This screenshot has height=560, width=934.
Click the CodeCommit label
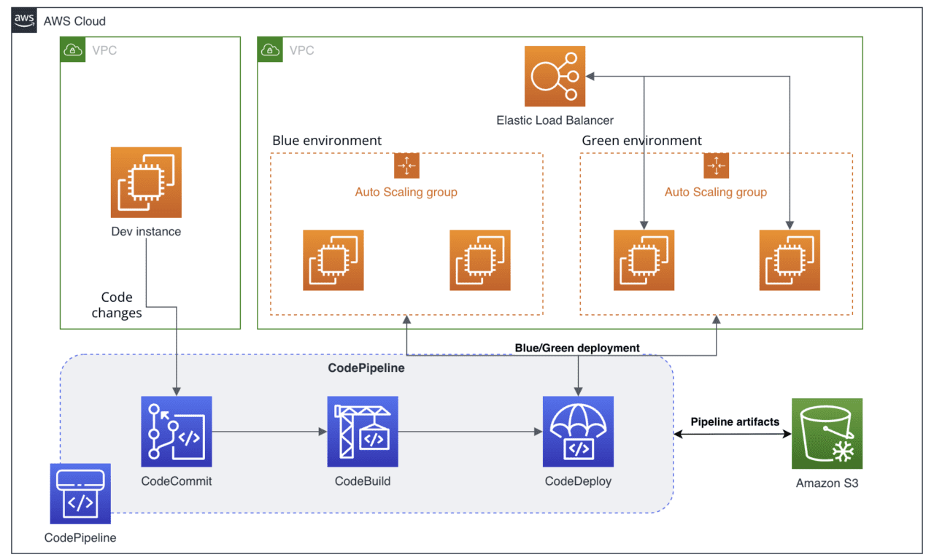coord(177,481)
